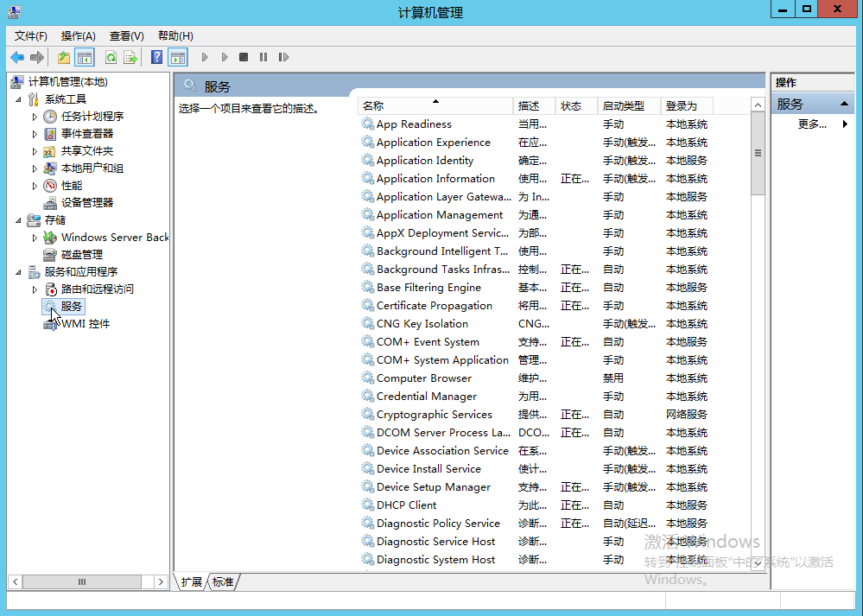Select the Routing and Remote Access (路由和远程访问) icon
This screenshot has height=616, width=863.
pyautogui.click(x=50, y=289)
